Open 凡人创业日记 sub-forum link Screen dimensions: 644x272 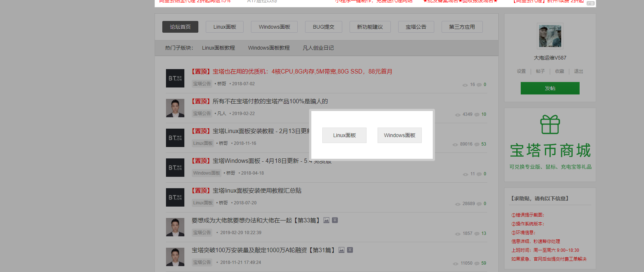tap(318, 48)
